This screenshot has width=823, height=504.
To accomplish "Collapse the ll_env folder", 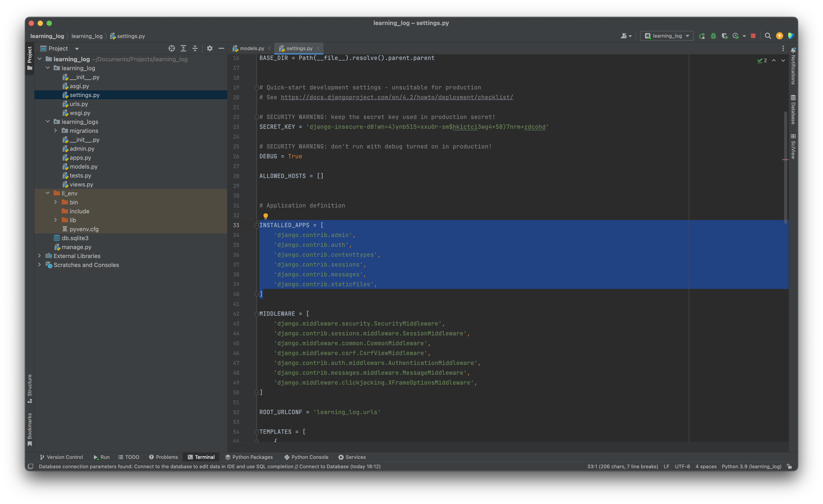I will (48, 193).
